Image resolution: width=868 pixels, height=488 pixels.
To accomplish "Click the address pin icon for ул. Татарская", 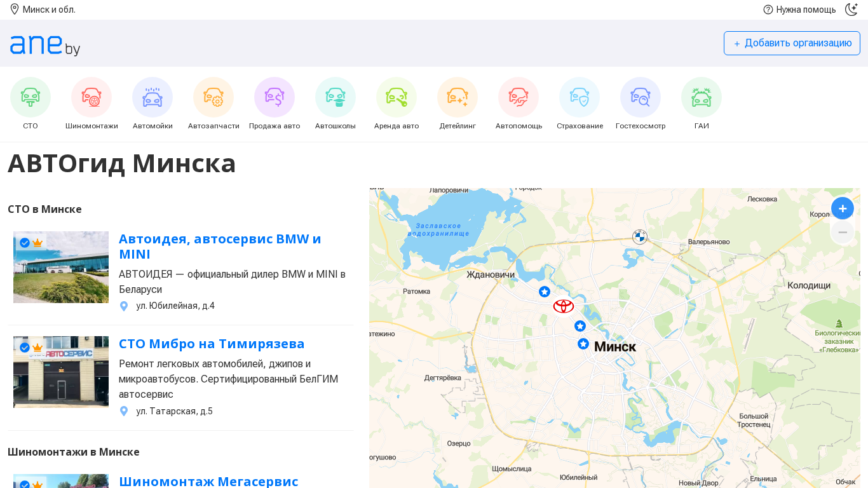I will [x=124, y=412].
